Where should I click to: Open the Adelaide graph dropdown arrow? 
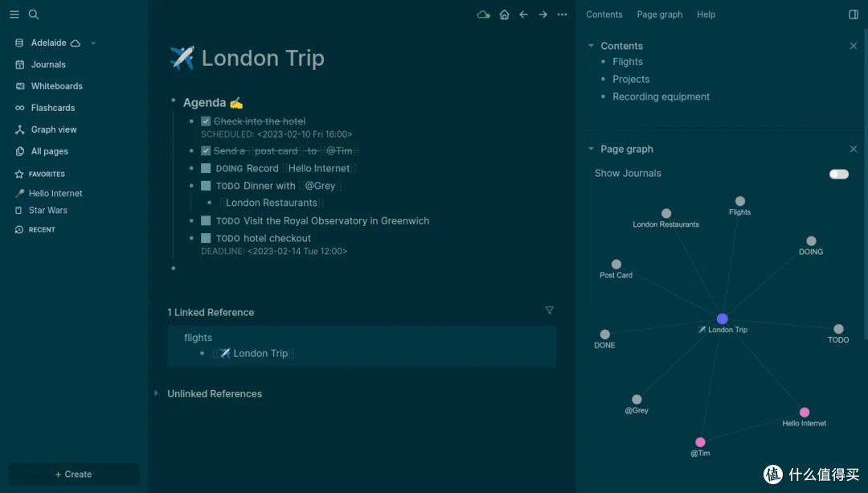[x=93, y=43]
